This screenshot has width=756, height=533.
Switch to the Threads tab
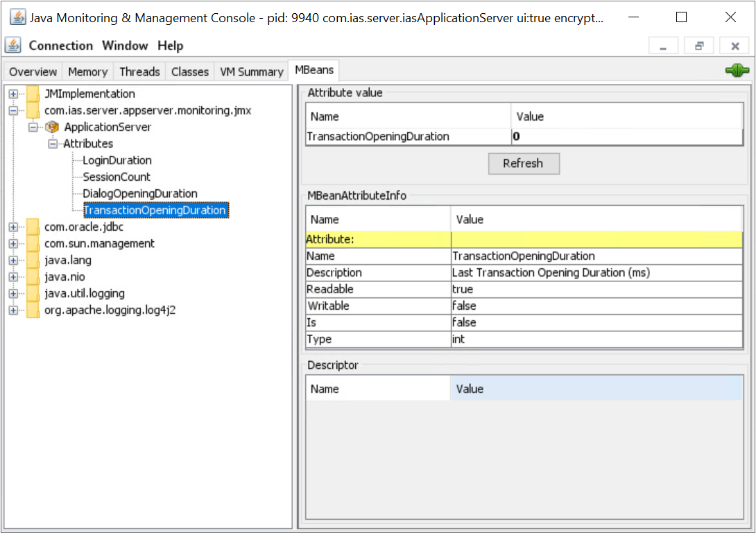[x=140, y=72]
